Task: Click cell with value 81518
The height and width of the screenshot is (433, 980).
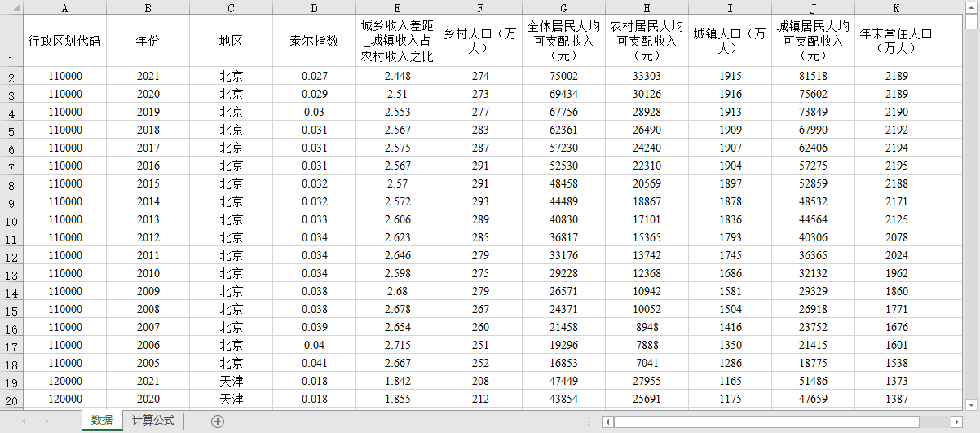Action: tap(813, 77)
